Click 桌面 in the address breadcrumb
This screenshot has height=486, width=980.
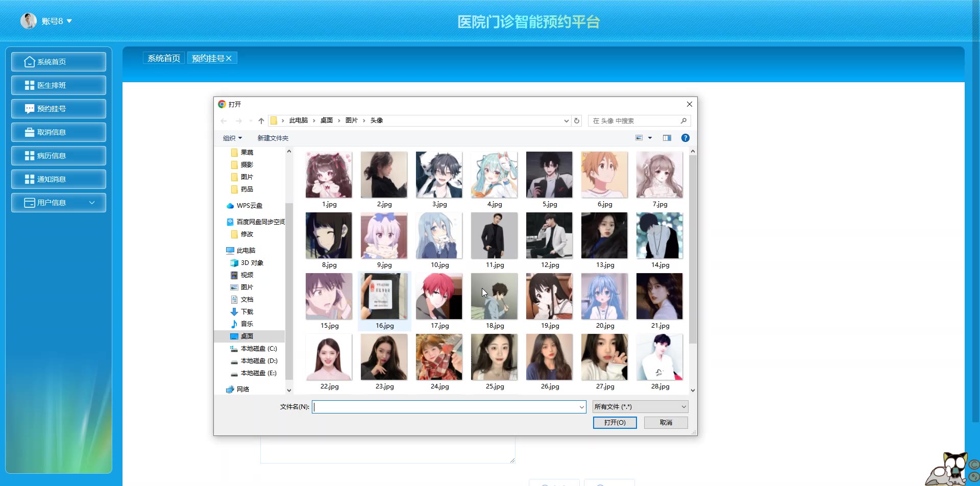coord(327,121)
